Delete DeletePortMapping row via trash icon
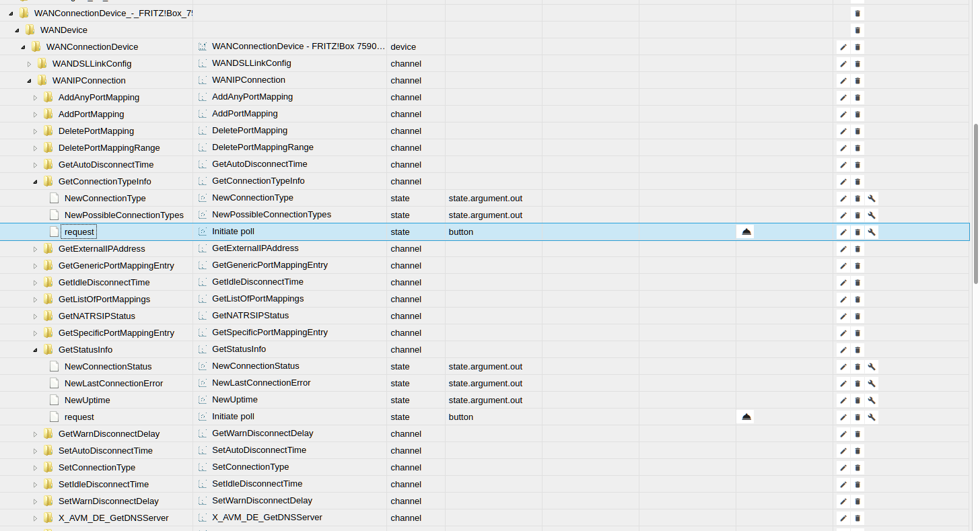 click(858, 131)
